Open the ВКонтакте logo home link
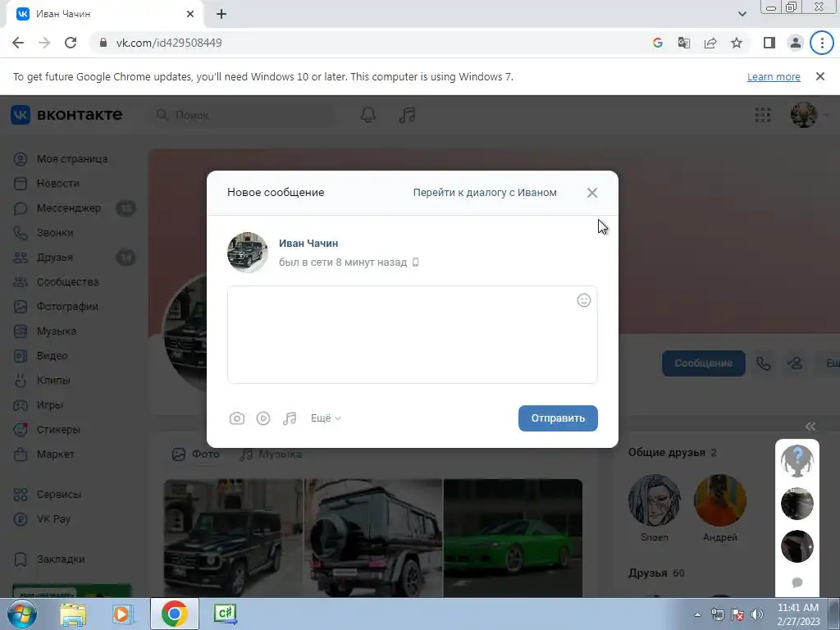The height and width of the screenshot is (630, 840). point(66,115)
